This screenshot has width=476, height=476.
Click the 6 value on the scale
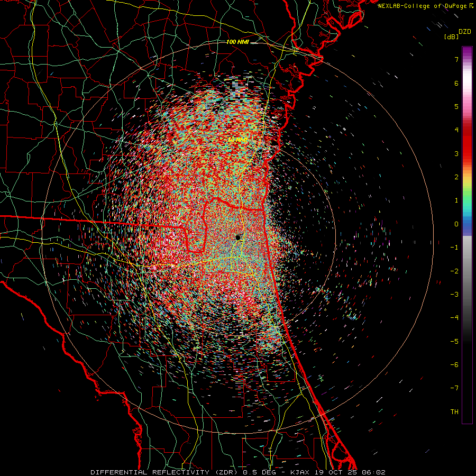(456, 83)
